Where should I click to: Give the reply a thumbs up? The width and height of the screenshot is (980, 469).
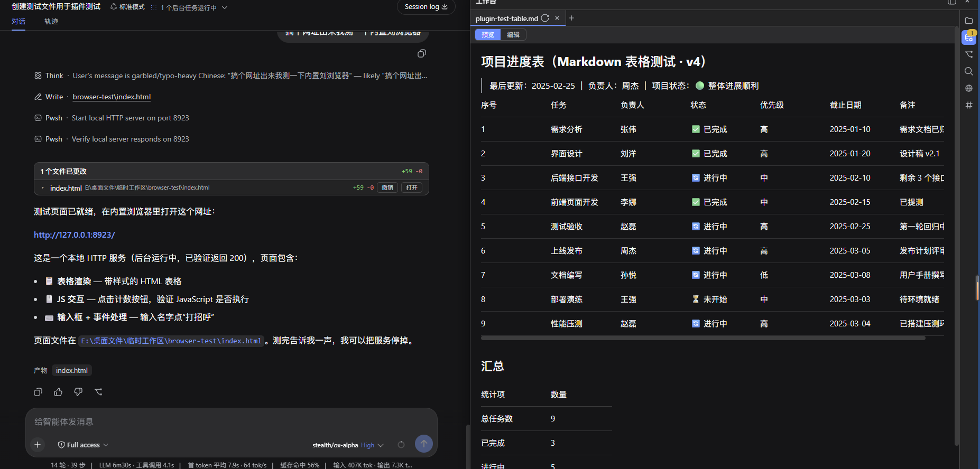pos(58,392)
